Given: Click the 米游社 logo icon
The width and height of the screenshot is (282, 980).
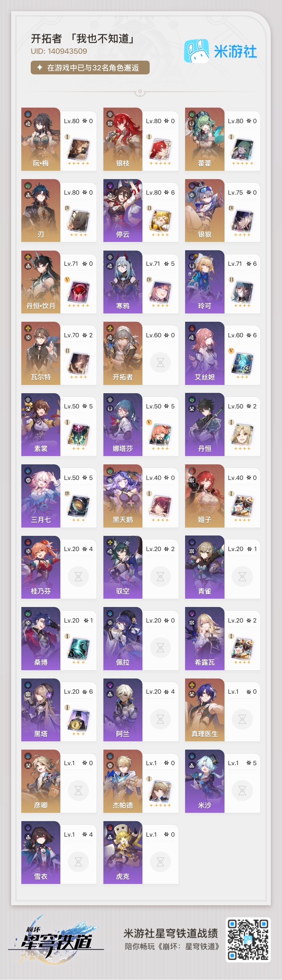Looking at the screenshot, I should (x=196, y=51).
